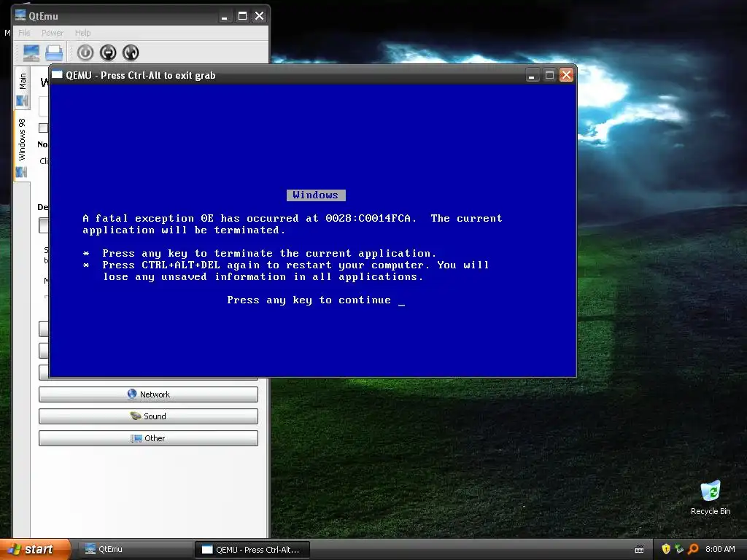Click the QtEmu window title icon
This screenshot has width=747, height=560.
pyautogui.click(x=20, y=16)
